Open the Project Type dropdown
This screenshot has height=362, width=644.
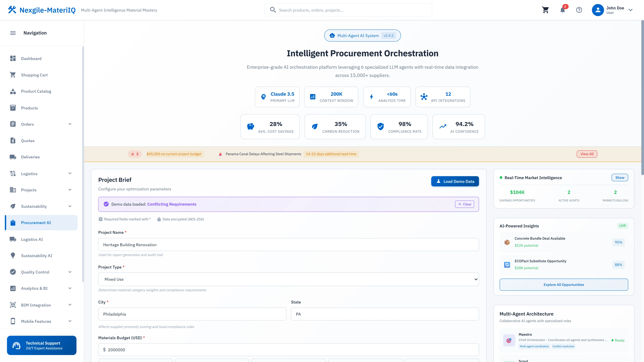288,279
